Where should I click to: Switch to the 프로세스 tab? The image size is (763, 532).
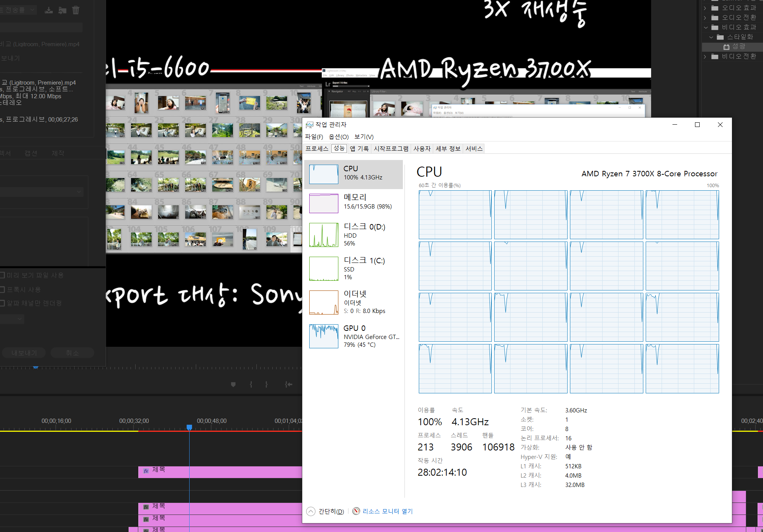point(317,149)
